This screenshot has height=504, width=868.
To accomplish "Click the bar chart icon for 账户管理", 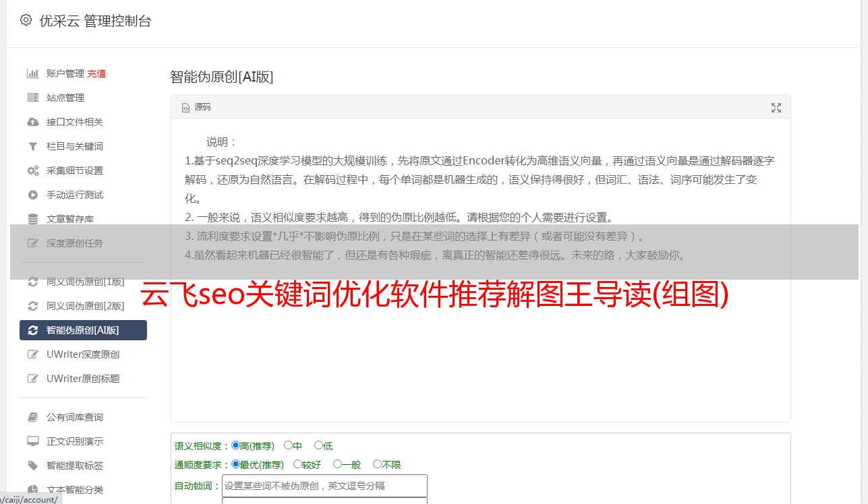I will pos(32,73).
